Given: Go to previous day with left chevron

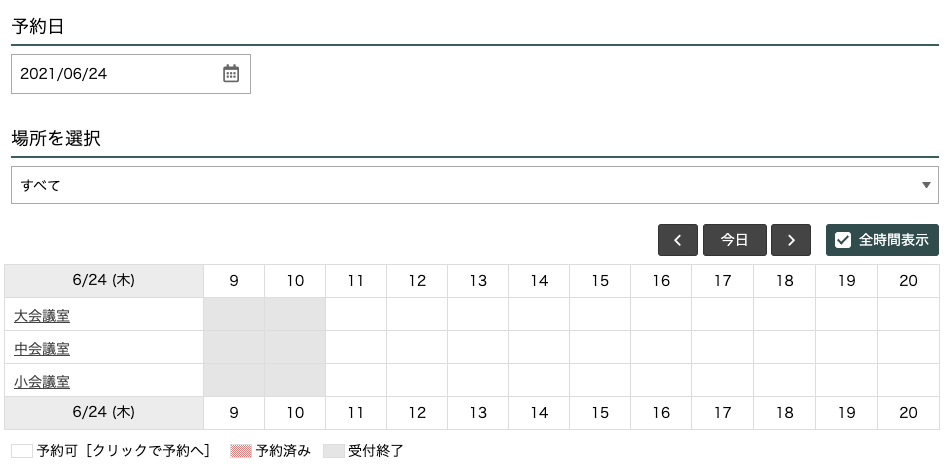Looking at the screenshot, I should pos(678,240).
